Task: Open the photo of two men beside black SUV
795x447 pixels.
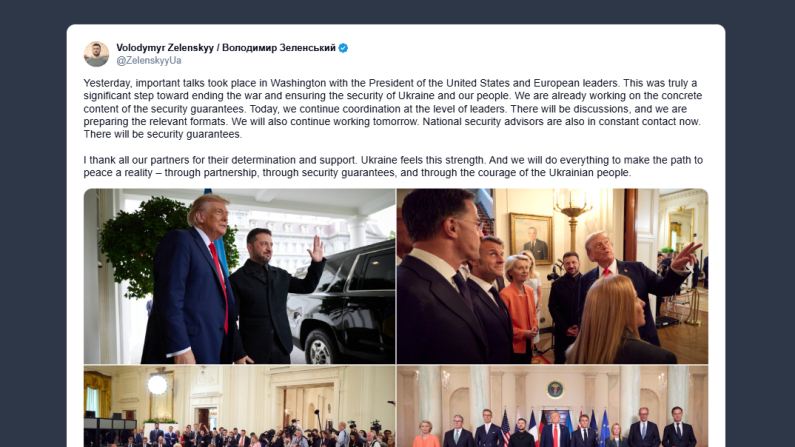Action: click(x=239, y=276)
